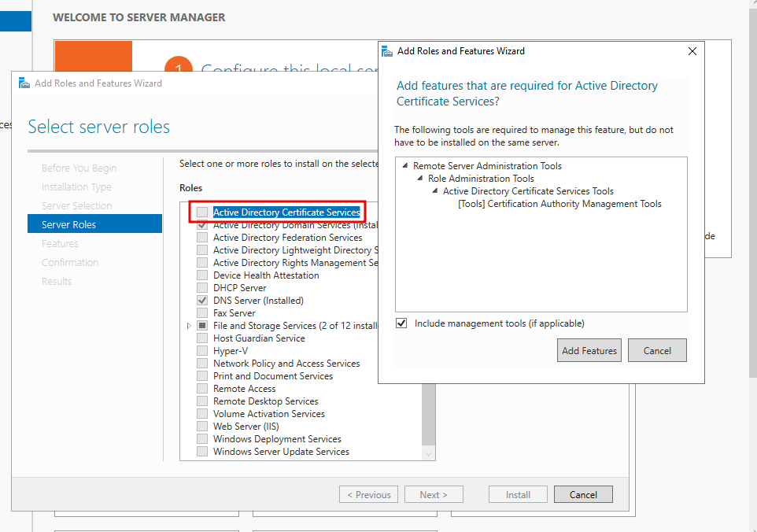Viewport: 757px width, 532px height.
Task: Collapse Active Directory Certificate Services Tools node
Action: [x=434, y=190]
